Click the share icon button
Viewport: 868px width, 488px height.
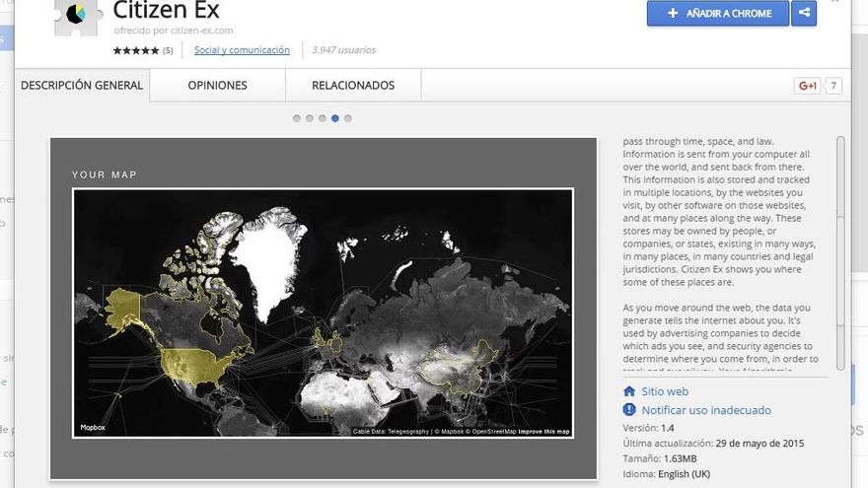coord(804,13)
